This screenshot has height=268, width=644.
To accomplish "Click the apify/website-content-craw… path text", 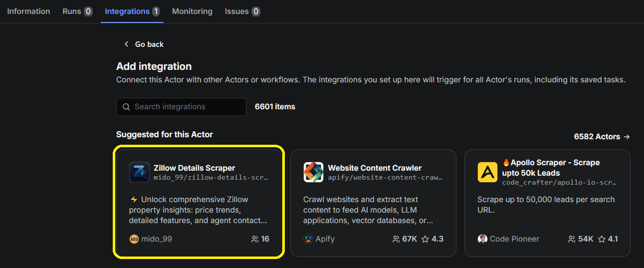I will pos(385,177).
